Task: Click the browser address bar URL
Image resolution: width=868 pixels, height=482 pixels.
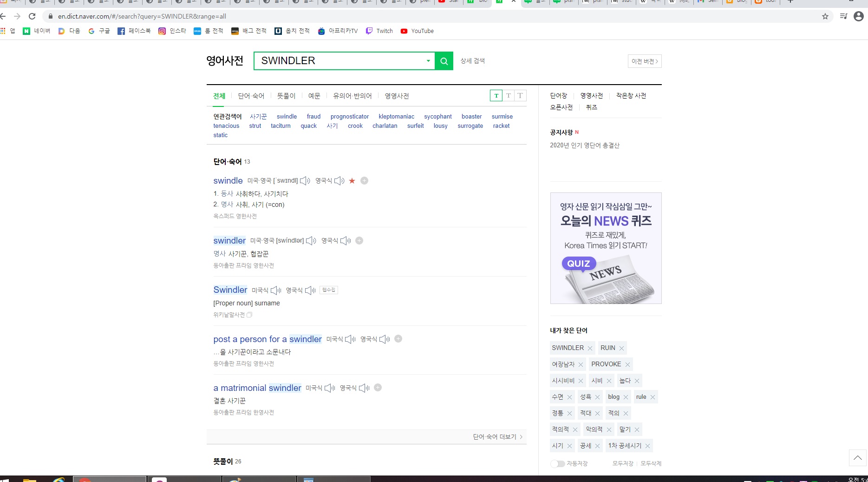Action: coord(142,16)
